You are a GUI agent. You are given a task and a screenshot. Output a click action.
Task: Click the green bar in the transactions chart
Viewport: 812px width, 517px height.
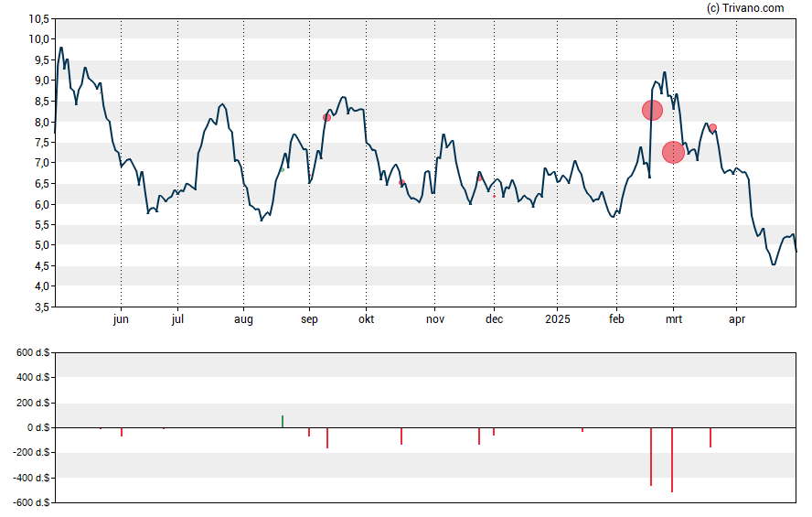coord(283,421)
